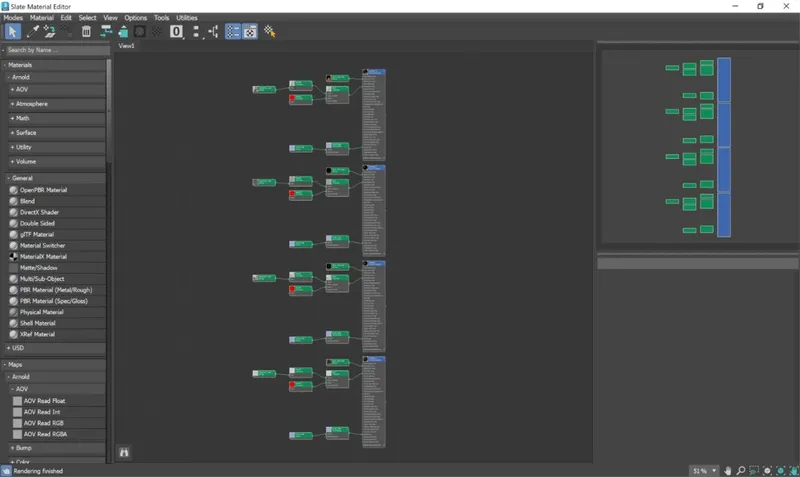Click Assign Material to Selection icon

click(x=66, y=32)
